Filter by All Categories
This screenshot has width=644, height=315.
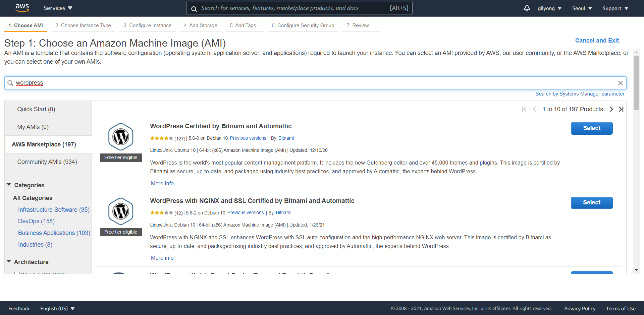click(33, 198)
